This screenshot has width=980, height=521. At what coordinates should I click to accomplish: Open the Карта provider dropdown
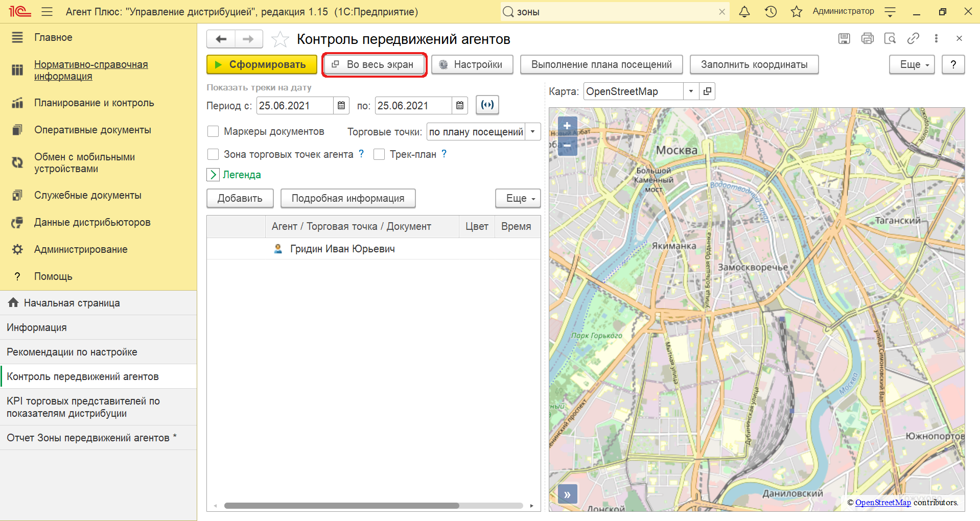pyautogui.click(x=691, y=91)
